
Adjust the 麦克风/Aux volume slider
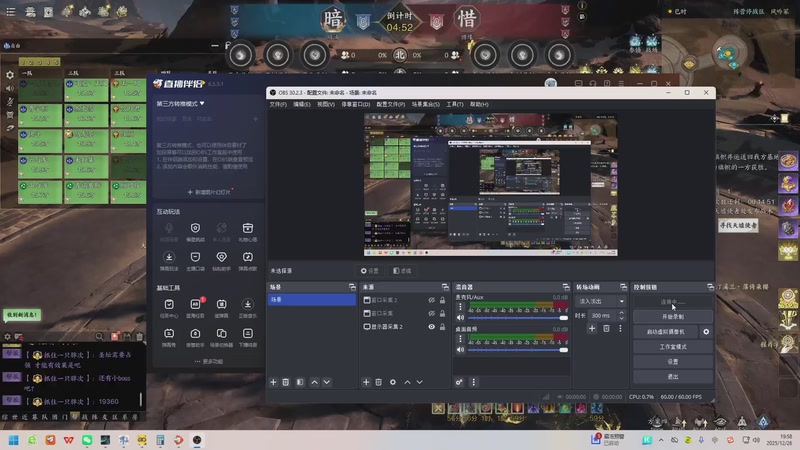point(518,317)
